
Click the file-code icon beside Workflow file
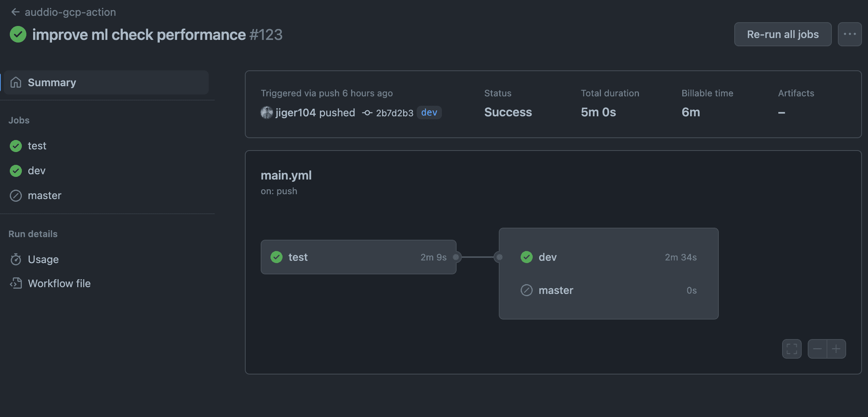pos(16,283)
